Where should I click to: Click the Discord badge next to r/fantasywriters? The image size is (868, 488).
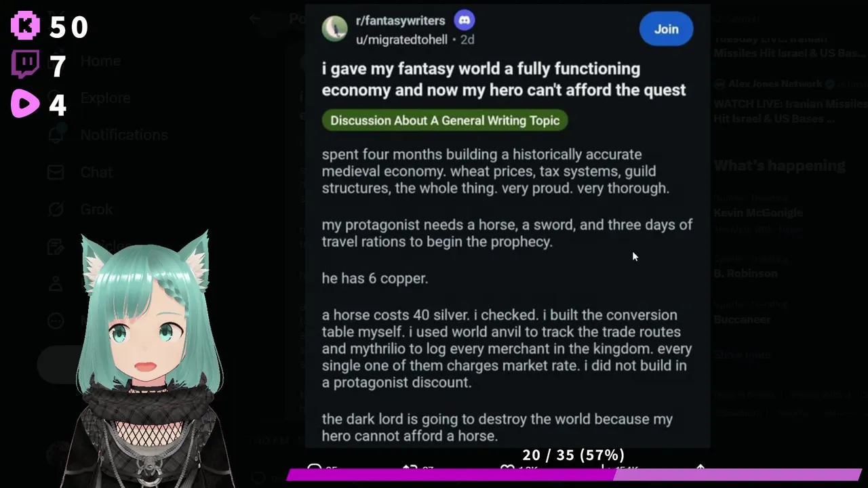pyautogui.click(x=465, y=20)
